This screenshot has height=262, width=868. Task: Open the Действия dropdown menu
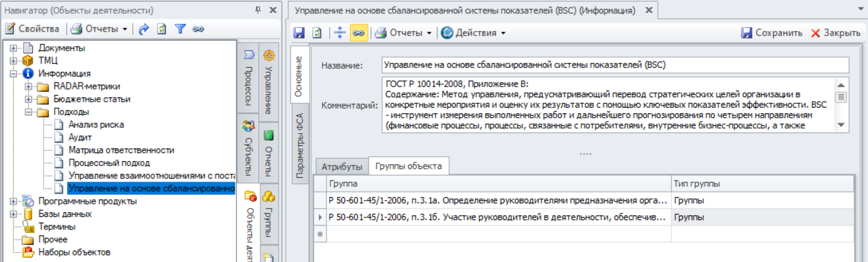[x=473, y=33]
